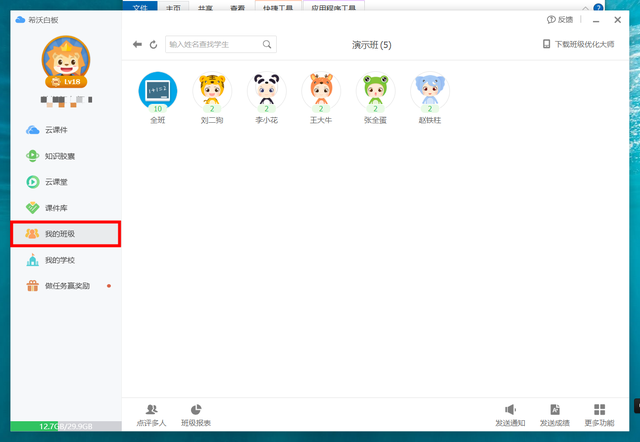The width and height of the screenshot is (640, 442).
Task: Click the score badge 10 under 全班
Action: [158, 109]
